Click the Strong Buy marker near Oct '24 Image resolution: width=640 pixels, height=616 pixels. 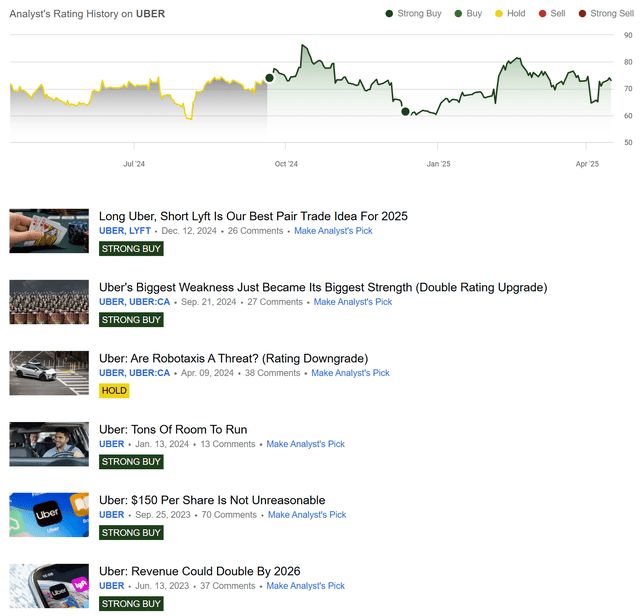[x=269, y=78]
